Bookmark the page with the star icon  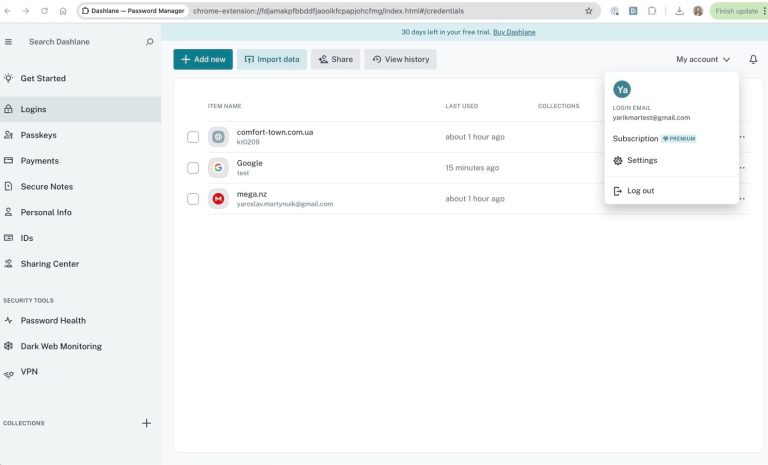(x=589, y=11)
